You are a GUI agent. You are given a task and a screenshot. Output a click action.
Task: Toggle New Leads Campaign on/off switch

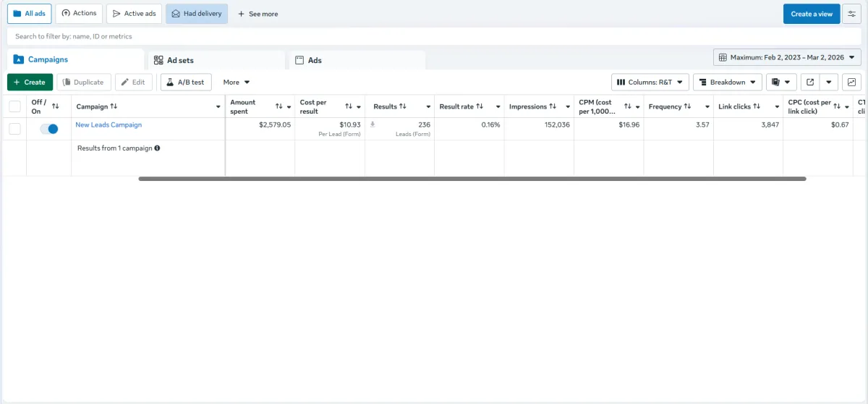49,129
